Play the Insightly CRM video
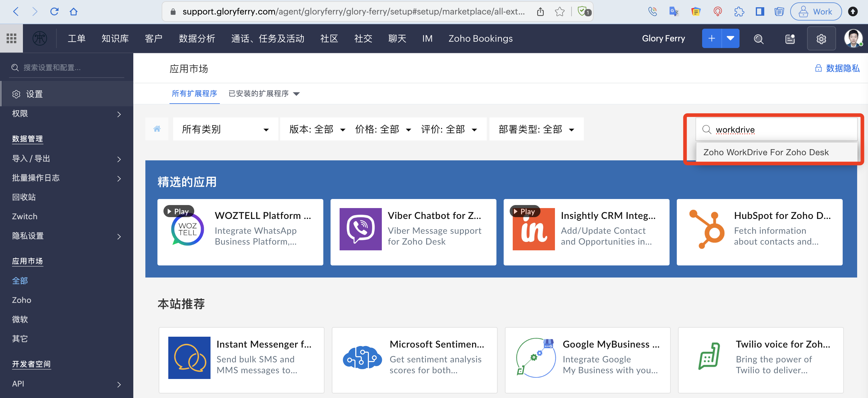 [525, 211]
